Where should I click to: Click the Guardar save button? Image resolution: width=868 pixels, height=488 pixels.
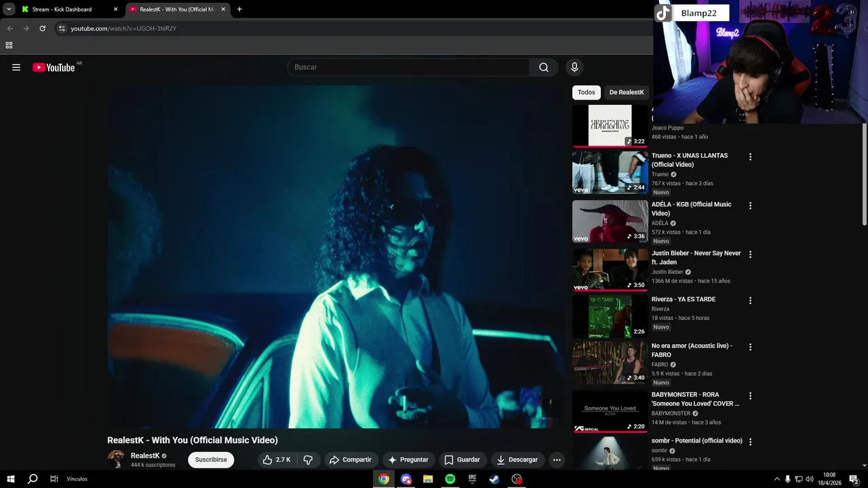tap(462, 460)
